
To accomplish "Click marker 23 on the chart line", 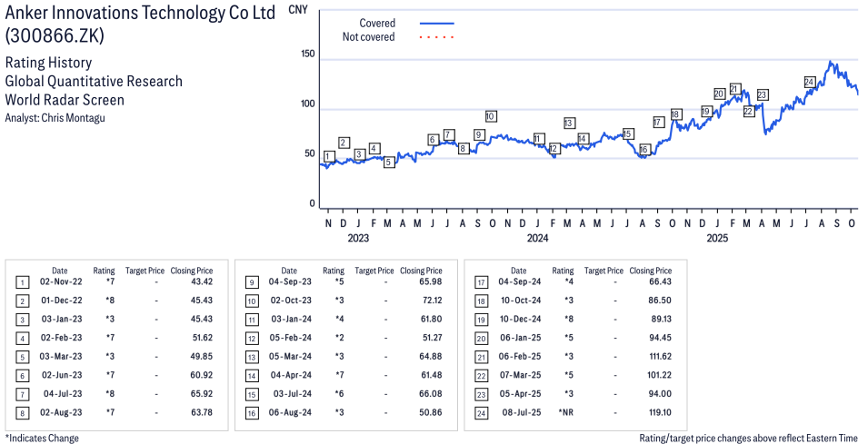I will click(x=763, y=94).
